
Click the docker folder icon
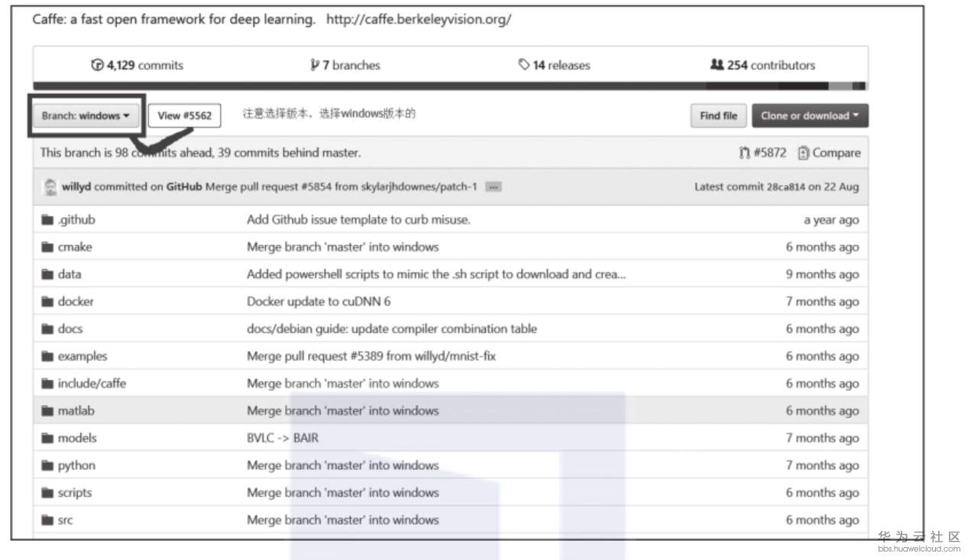coord(47,302)
